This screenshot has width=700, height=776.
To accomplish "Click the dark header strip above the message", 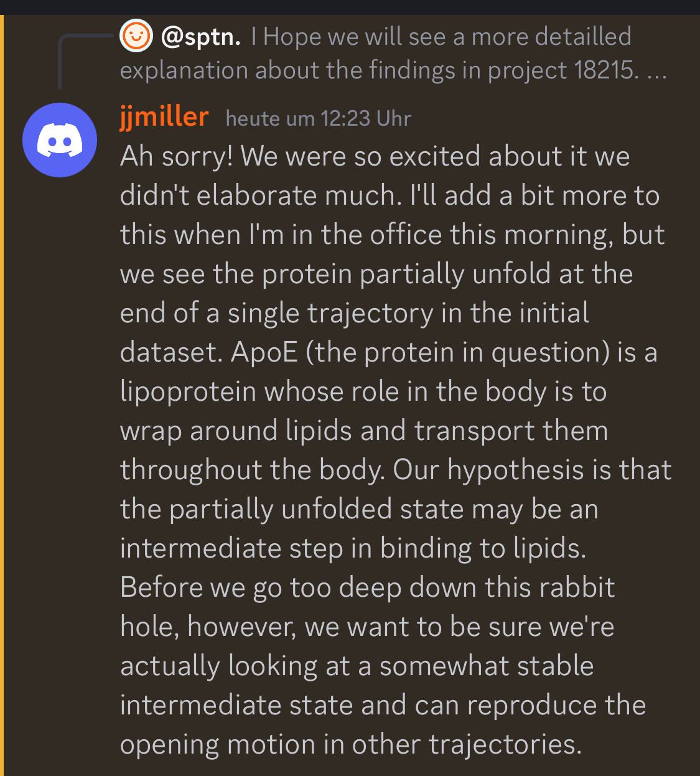I will pyautogui.click(x=350, y=7).
